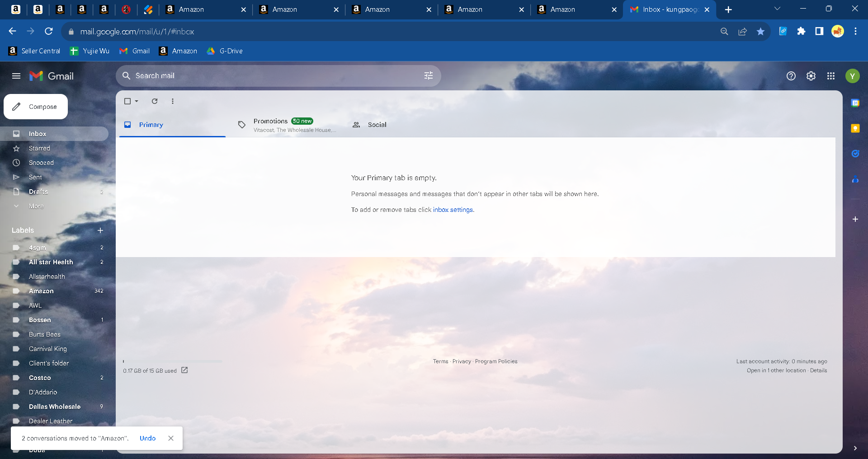
Task: Click the browser address bar URL
Action: click(x=137, y=32)
